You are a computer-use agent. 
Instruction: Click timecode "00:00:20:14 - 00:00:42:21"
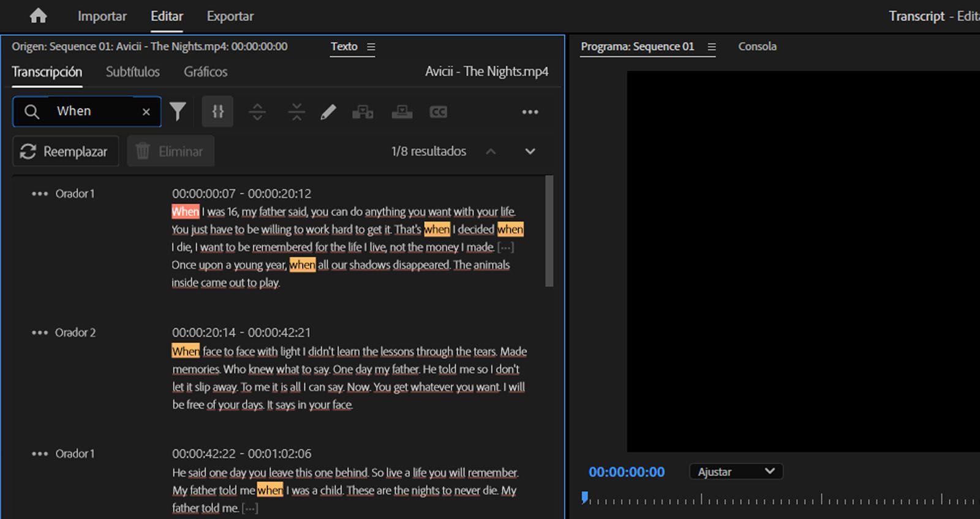point(241,333)
